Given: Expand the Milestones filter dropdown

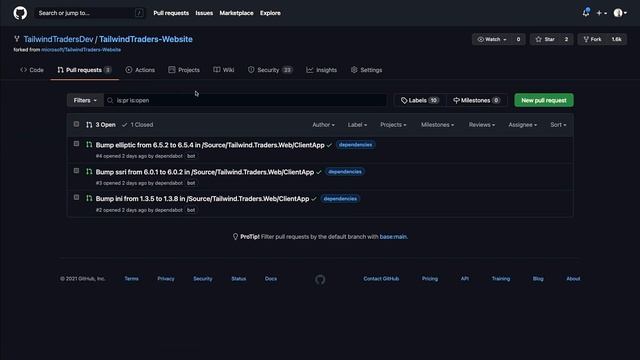Looking at the screenshot, I should [x=437, y=124].
